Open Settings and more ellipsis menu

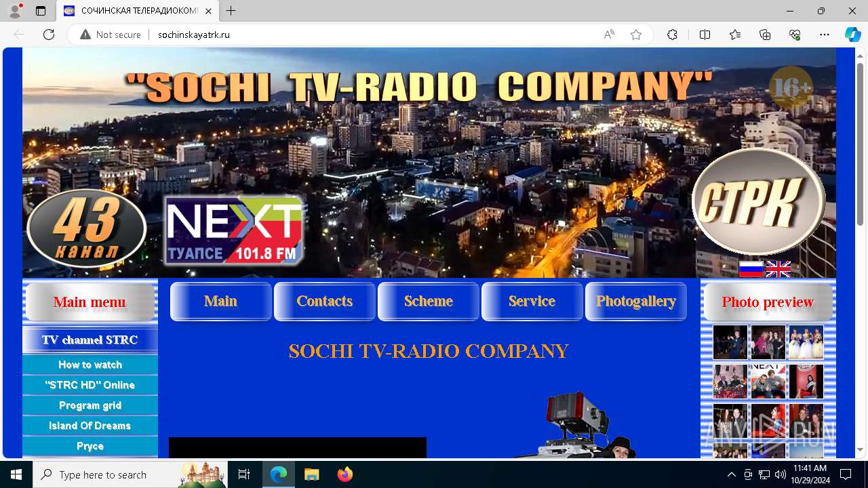825,35
